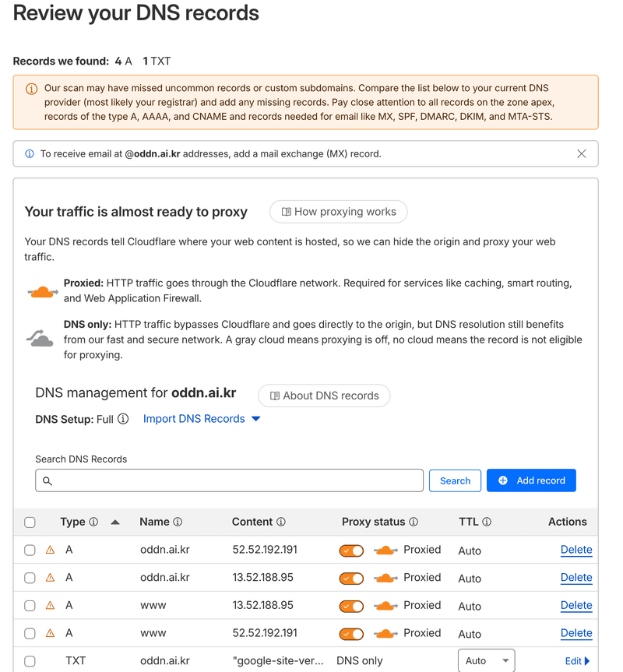The image size is (623, 672).
Task: Click the Proxy status column header
Action: 373,522
